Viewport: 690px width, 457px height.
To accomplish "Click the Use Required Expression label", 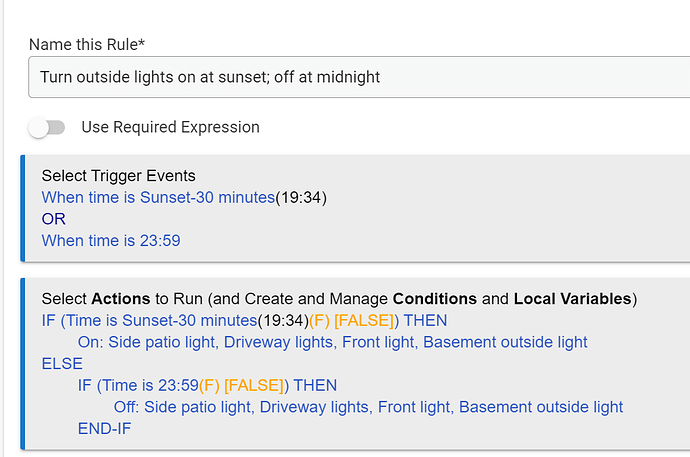I will pos(170,127).
